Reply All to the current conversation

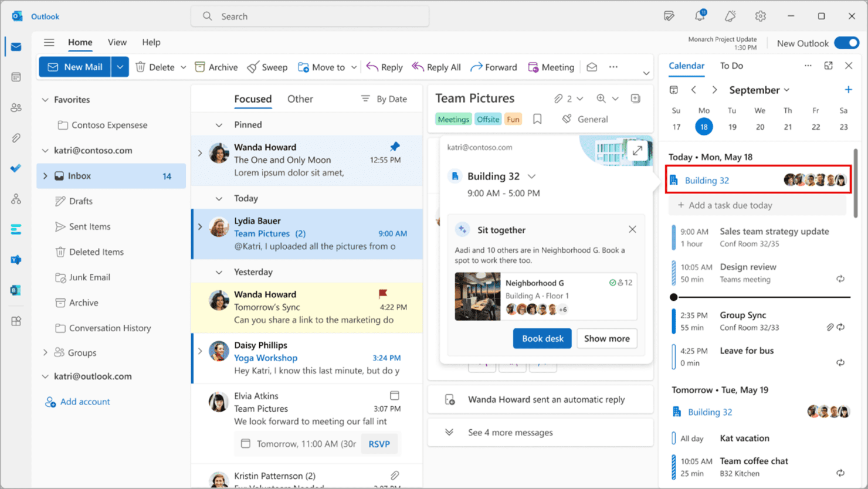[x=436, y=67]
